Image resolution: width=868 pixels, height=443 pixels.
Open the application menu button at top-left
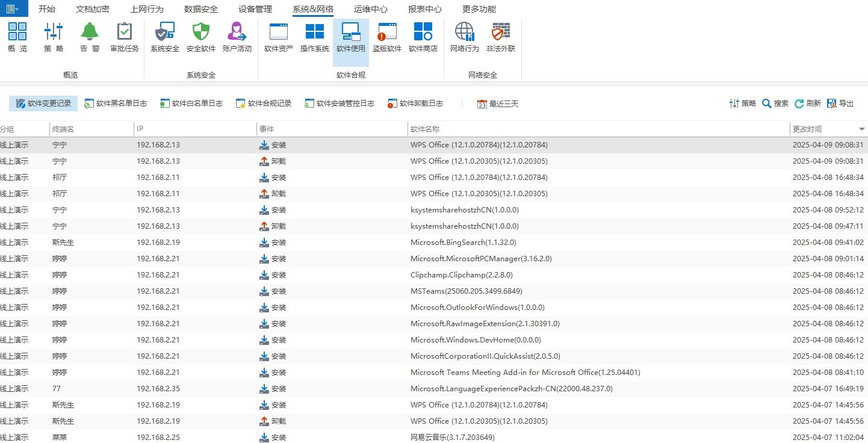coord(13,8)
